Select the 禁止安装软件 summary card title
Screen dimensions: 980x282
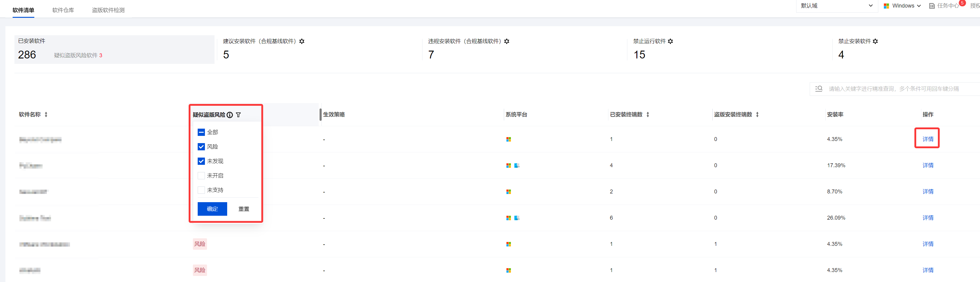[x=855, y=41]
